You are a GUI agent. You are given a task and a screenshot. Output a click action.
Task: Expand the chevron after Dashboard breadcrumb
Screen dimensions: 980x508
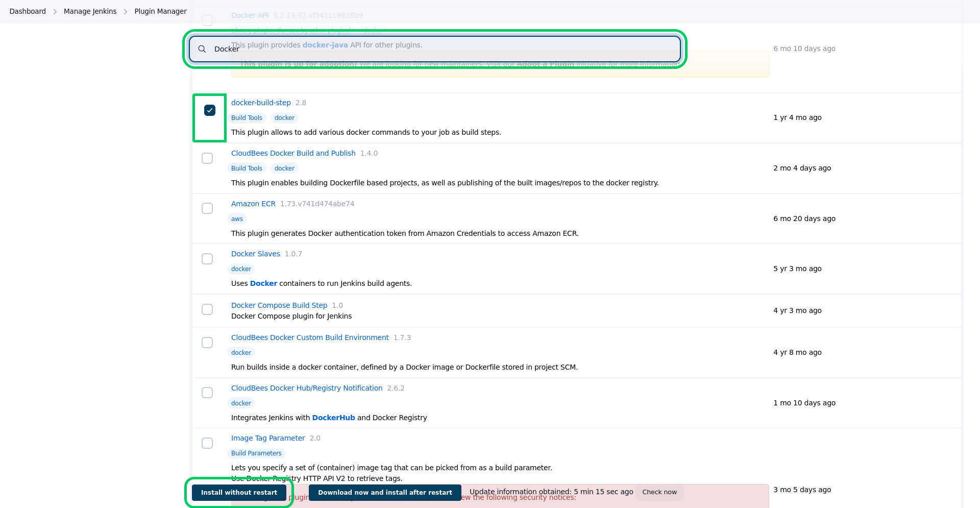point(55,11)
